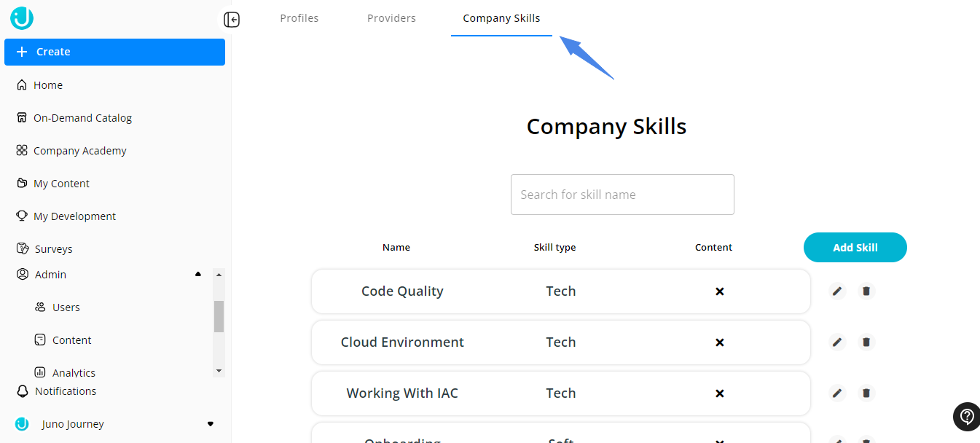Open Notifications with the bell icon
980x443 pixels.
click(x=22, y=391)
